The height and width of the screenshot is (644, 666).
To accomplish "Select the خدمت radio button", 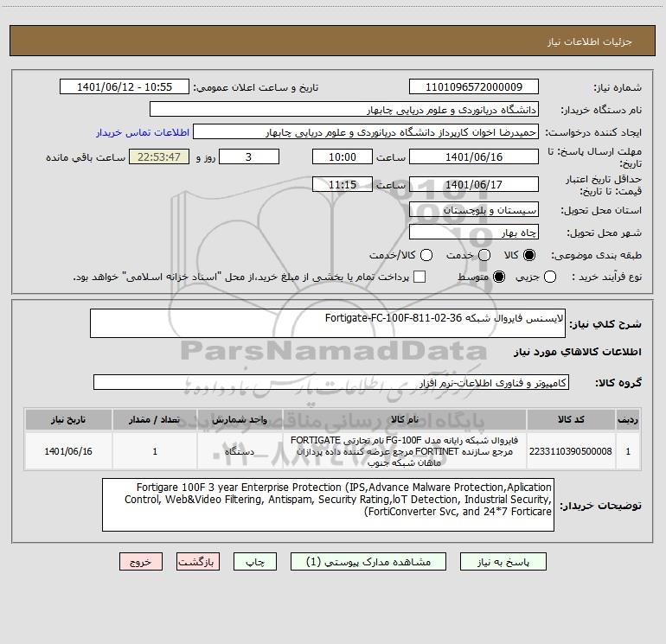I will point(484,255).
